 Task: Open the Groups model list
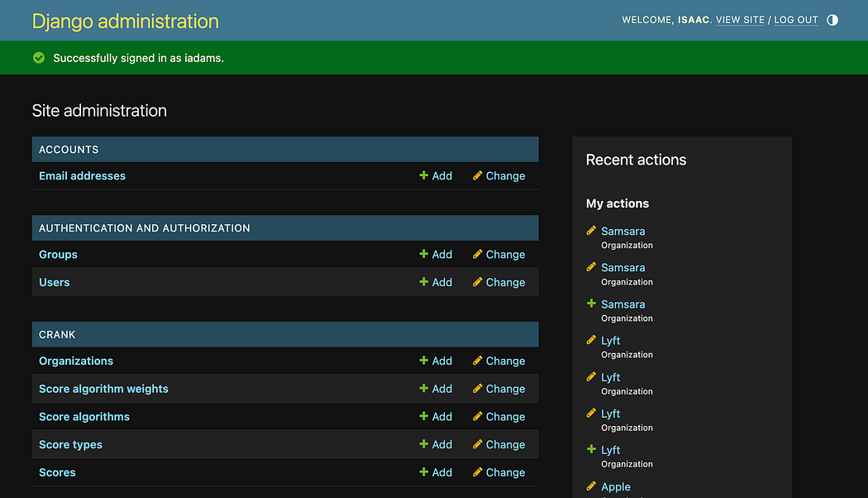(58, 254)
